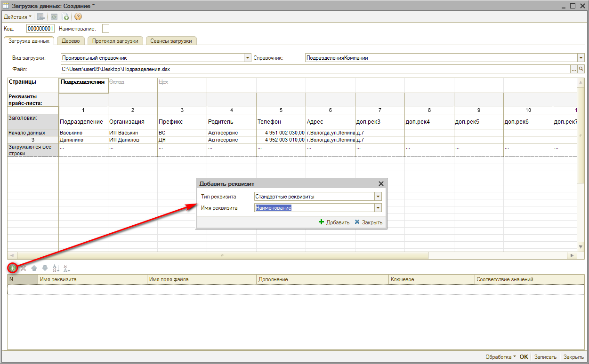Click the delete row X icon

(x=23, y=268)
